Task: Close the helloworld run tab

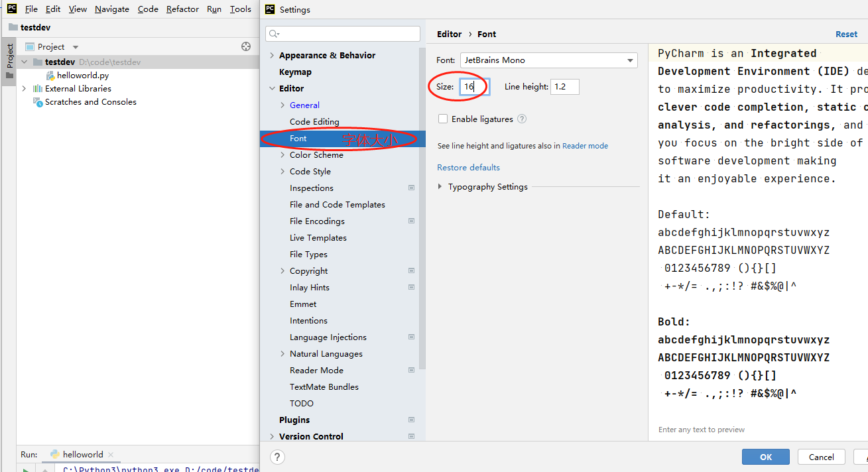Action: [111, 455]
